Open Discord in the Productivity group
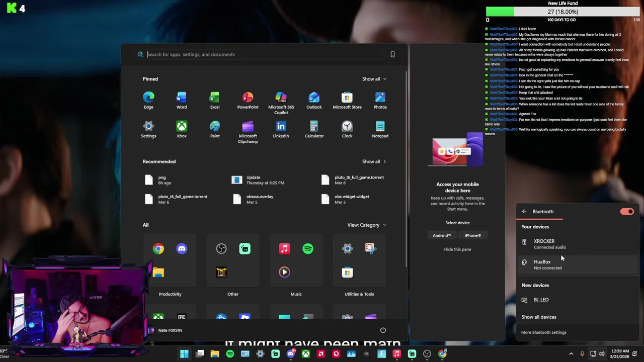Screen dimensions: 644x362 point(182,249)
